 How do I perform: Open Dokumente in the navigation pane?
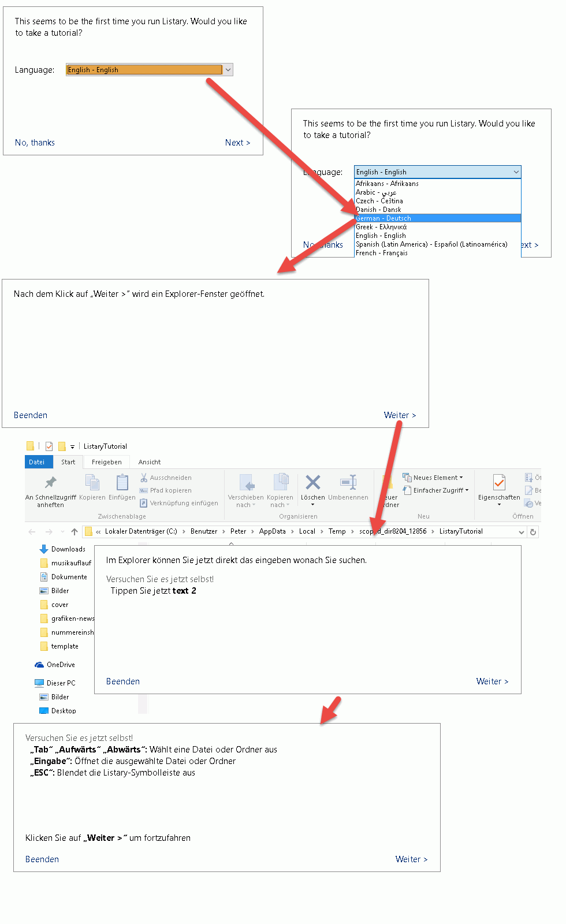[x=64, y=577]
